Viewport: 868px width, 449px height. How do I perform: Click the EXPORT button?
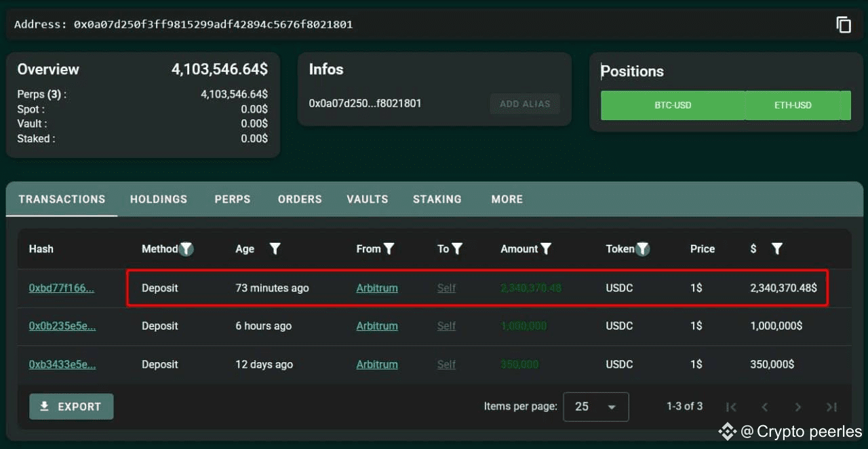(x=71, y=407)
